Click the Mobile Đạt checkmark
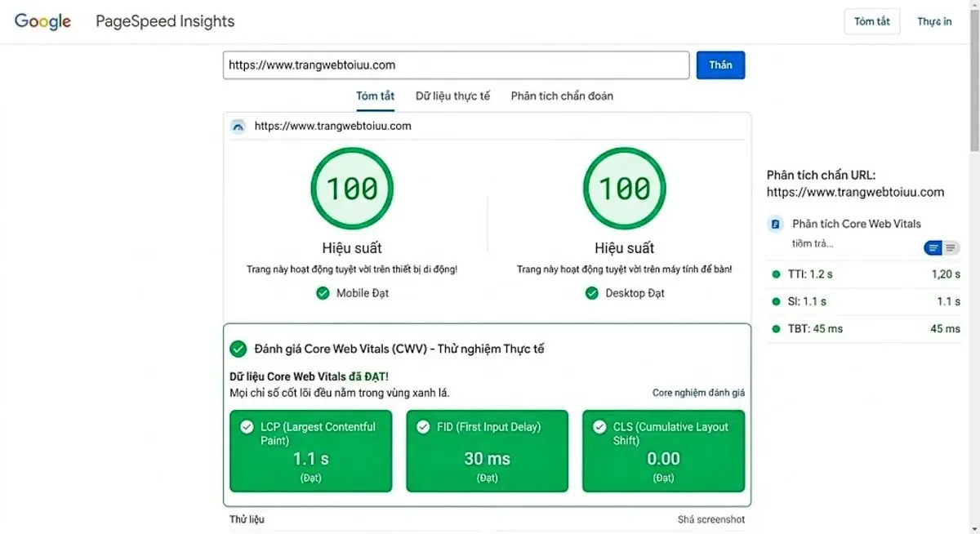Viewport: 980px width, 534px height. point(323,293)
